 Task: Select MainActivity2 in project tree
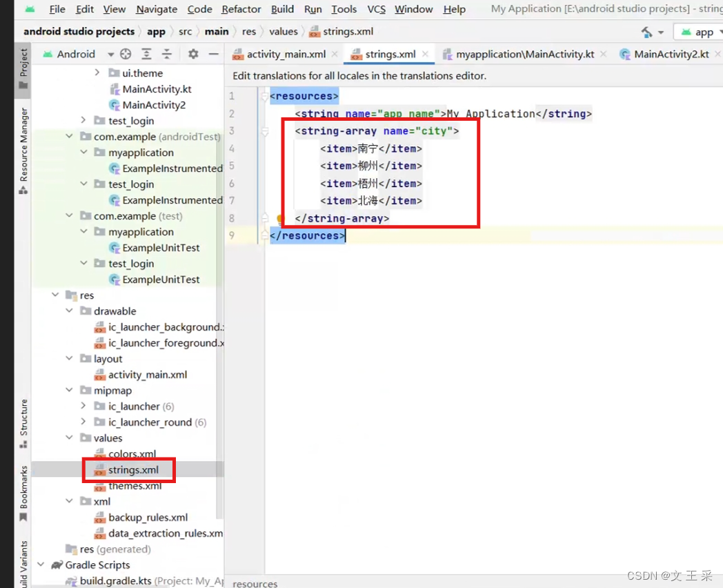[x=154, y=105]
